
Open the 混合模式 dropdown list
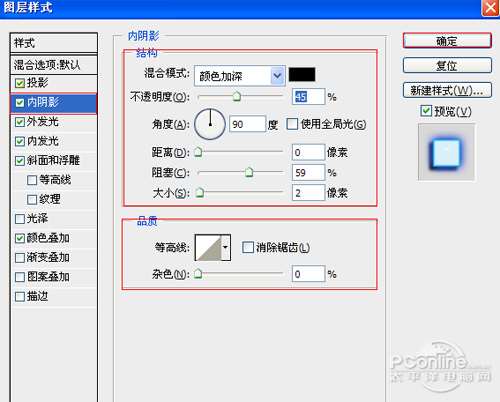[277, 76]
